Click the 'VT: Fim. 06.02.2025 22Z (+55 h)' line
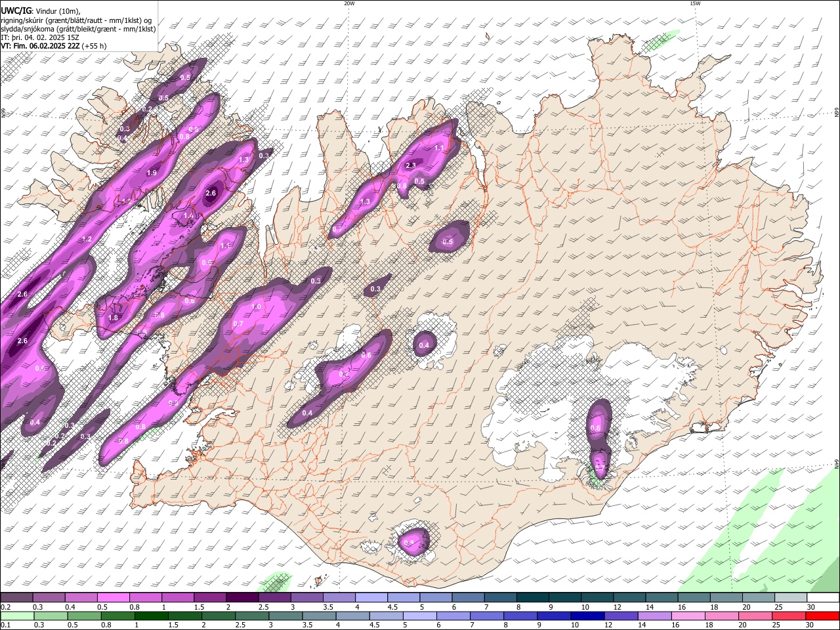 53,46
